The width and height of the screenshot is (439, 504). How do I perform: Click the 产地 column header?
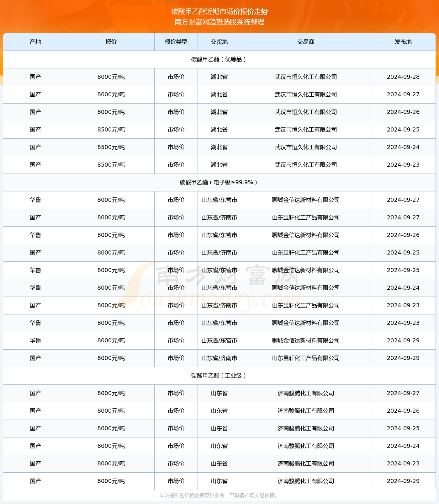tap(35, 42)
